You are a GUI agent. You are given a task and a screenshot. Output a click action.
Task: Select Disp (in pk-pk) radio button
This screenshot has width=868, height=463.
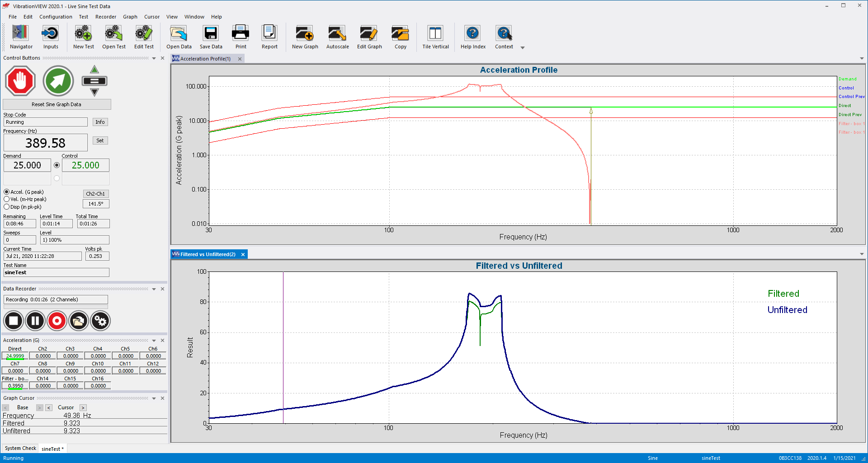[x=7, y=207]
